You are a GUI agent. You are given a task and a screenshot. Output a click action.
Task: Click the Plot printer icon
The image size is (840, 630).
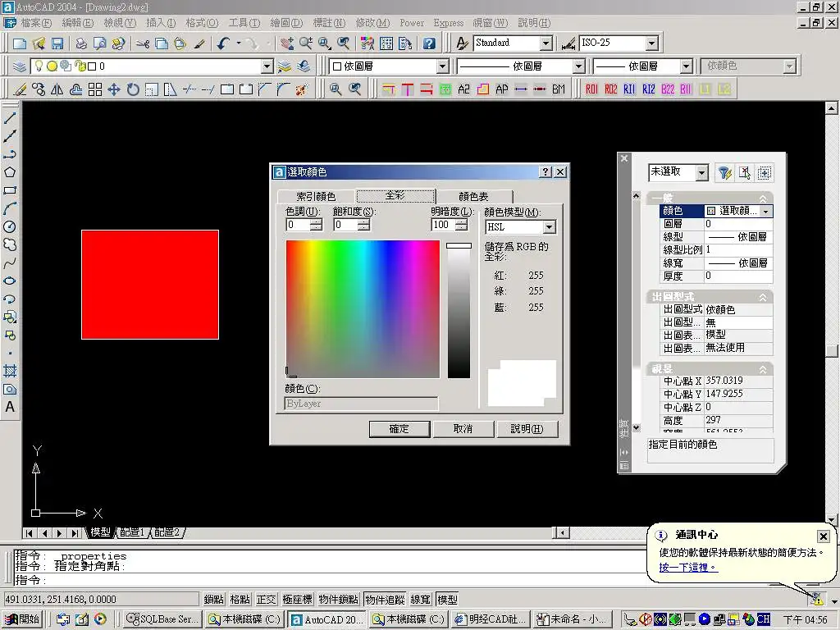click(x=81, y=43)
